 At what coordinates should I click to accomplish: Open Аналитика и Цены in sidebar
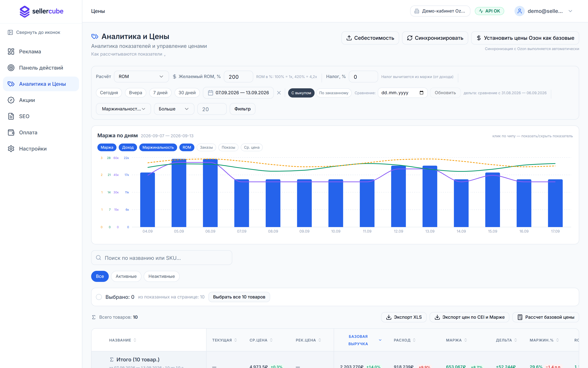pos(41,84)
